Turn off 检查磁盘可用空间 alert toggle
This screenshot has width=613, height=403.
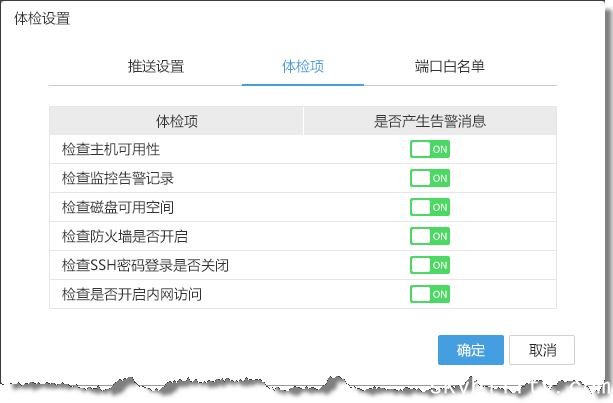[430, 207]
